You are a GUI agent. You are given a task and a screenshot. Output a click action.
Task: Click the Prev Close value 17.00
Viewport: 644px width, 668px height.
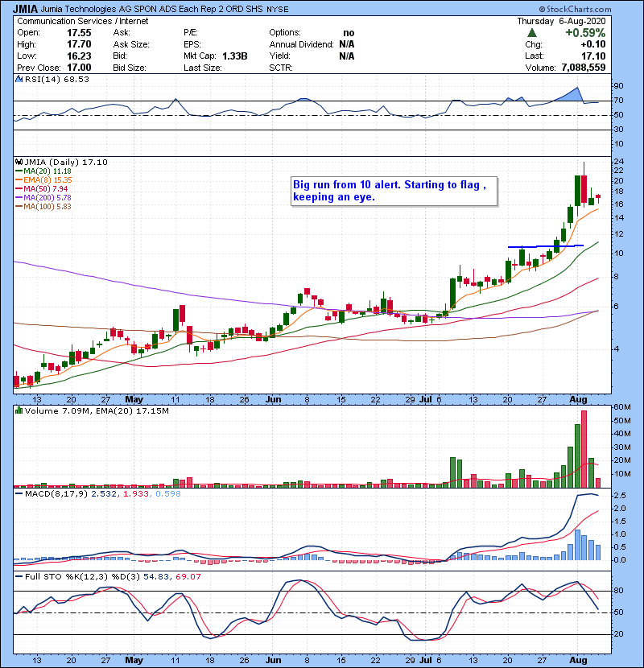click(x=79, y=68)
